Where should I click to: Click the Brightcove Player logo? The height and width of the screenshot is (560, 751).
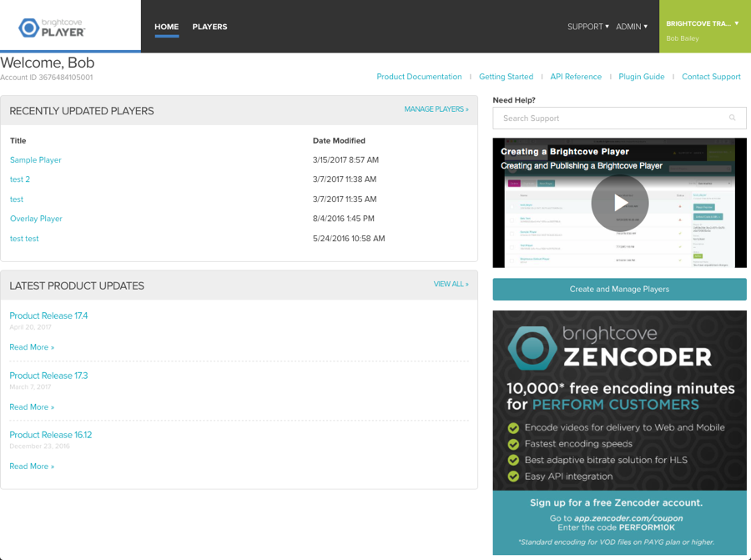pos(52,28)
